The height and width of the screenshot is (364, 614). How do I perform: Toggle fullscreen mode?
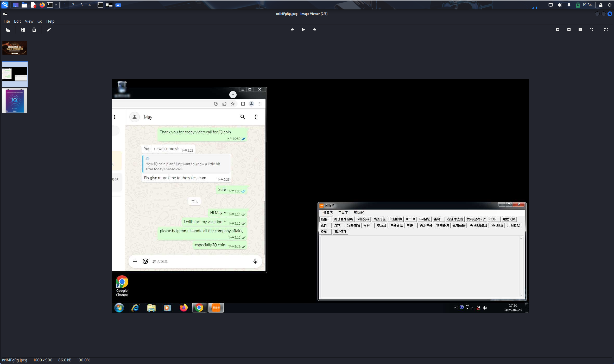[x=606, y=30]
